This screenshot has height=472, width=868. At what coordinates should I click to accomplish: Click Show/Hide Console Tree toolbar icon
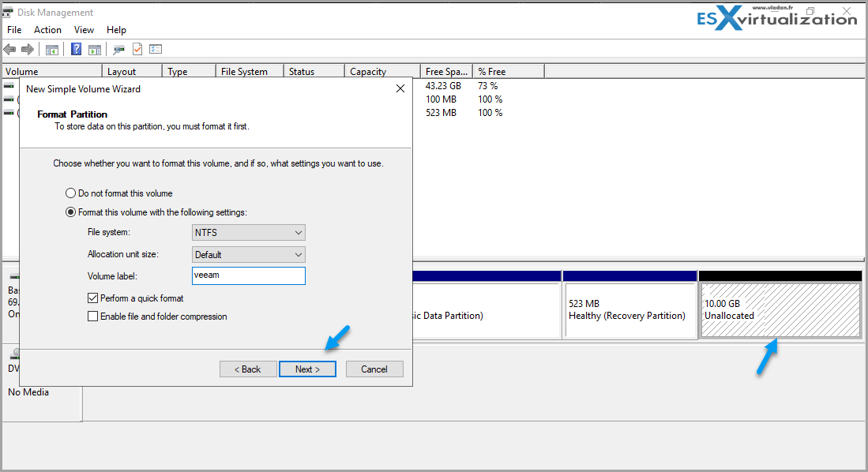pyautogui.click(x=52, y=50)
